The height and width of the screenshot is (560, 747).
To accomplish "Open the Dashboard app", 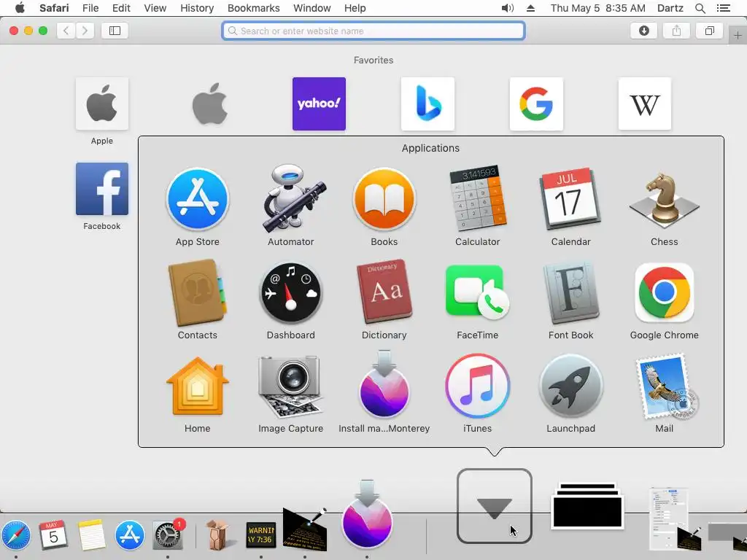I will [x=290, y=292].
